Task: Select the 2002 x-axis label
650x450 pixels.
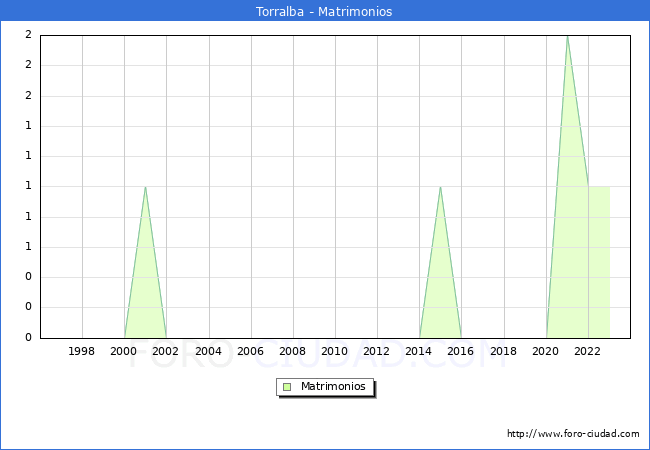Action: (166, 351)
